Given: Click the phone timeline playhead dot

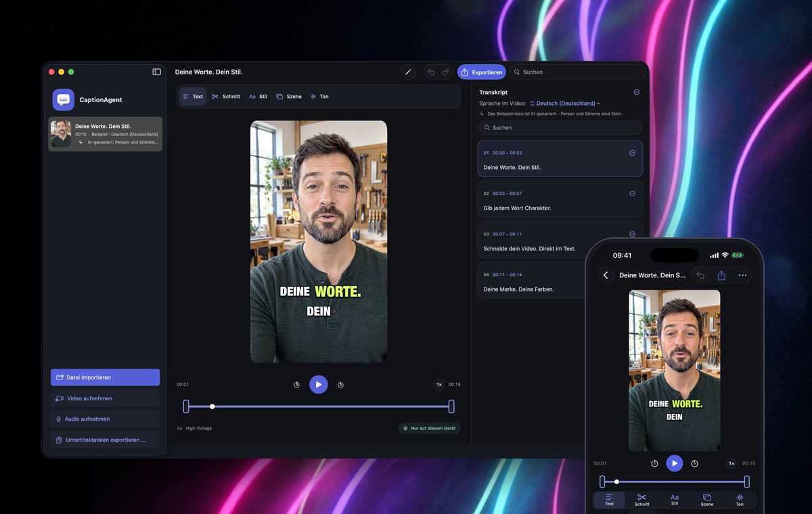Looking at the screenshot, I should point(616,482).
